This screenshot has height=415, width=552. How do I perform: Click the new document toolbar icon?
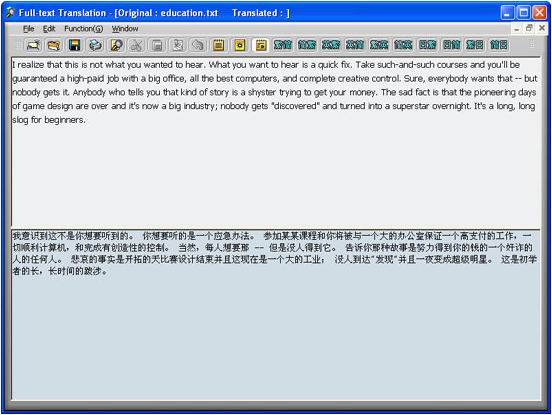click(33, 45)
